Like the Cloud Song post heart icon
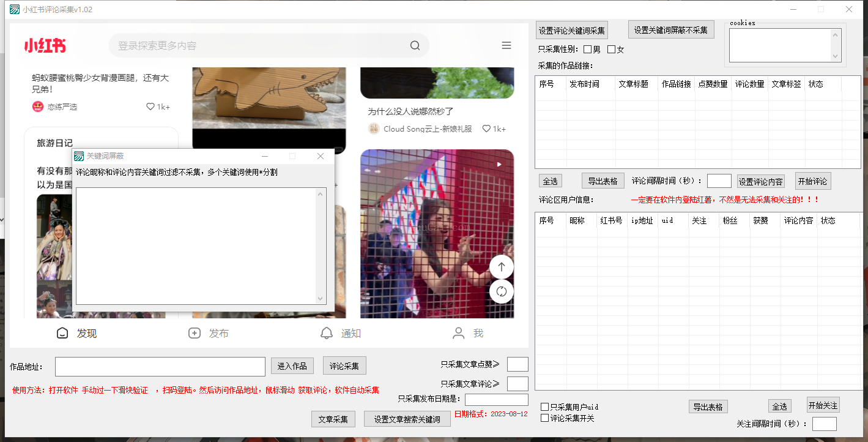 coord(485,128)
